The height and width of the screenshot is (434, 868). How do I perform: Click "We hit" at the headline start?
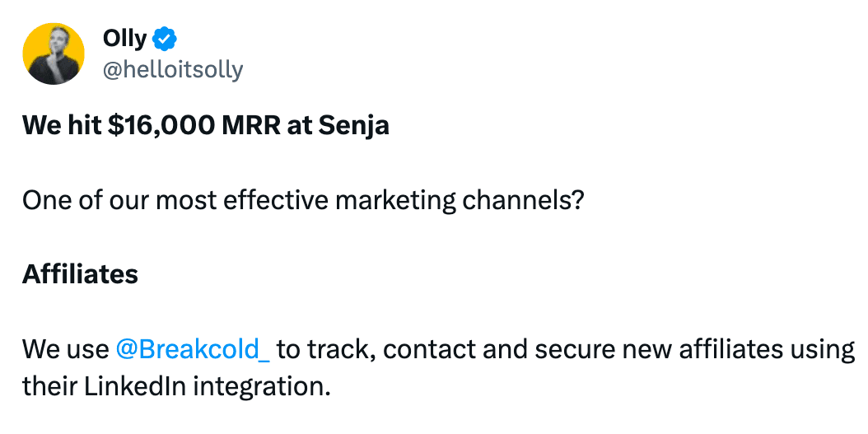click(60, 125)
